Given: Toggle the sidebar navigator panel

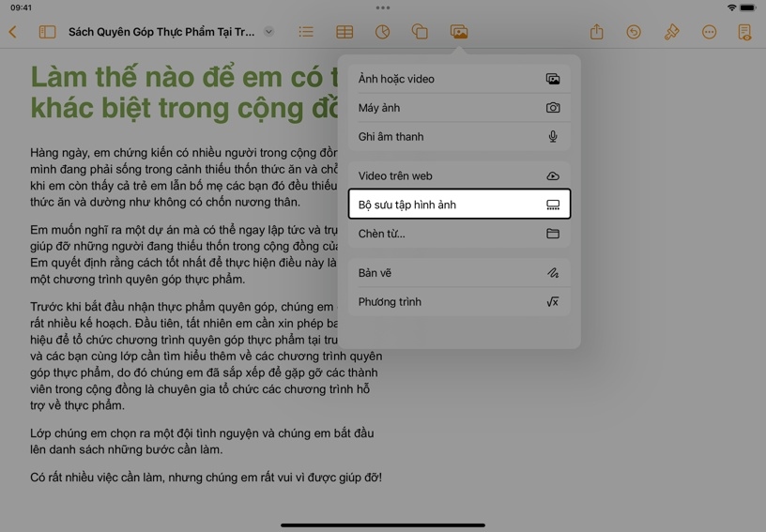Looking at the screenshot, I should point(47,32).
